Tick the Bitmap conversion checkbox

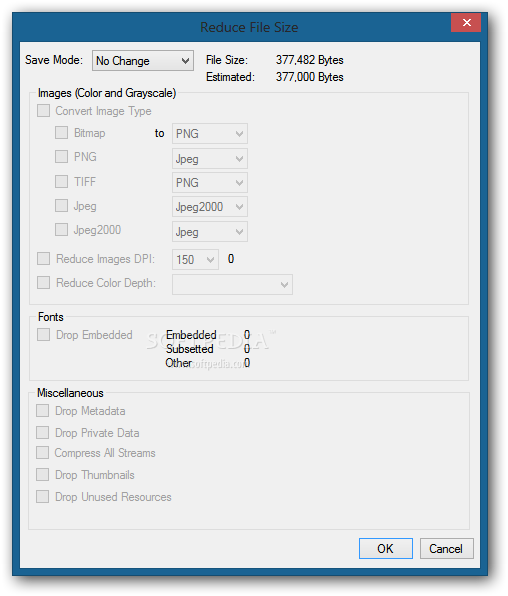(x=61, y=133)
